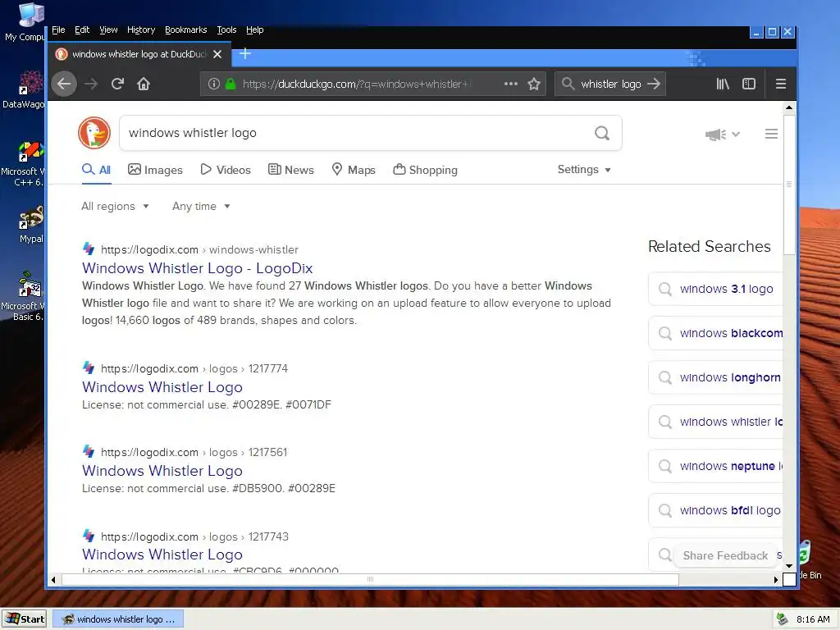The width and height of the screenshot is (840, 630).
Task: Click the horizontal scrollbar right arrow
Action: point(776,580)
